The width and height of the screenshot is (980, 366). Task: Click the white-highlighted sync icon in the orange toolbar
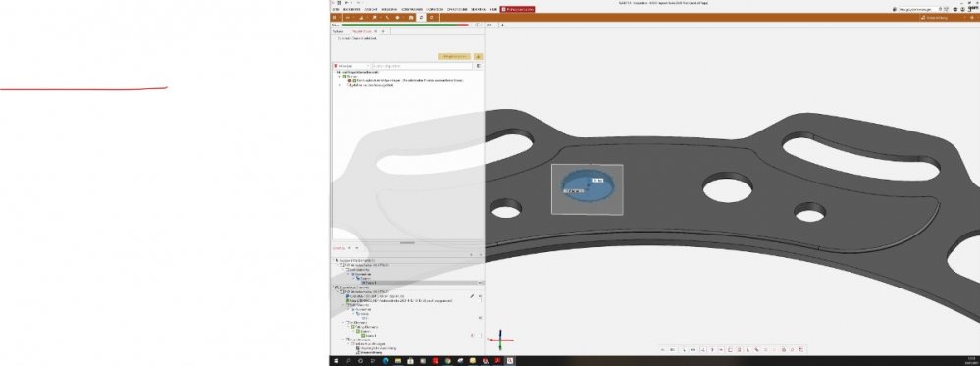[421, 18]
